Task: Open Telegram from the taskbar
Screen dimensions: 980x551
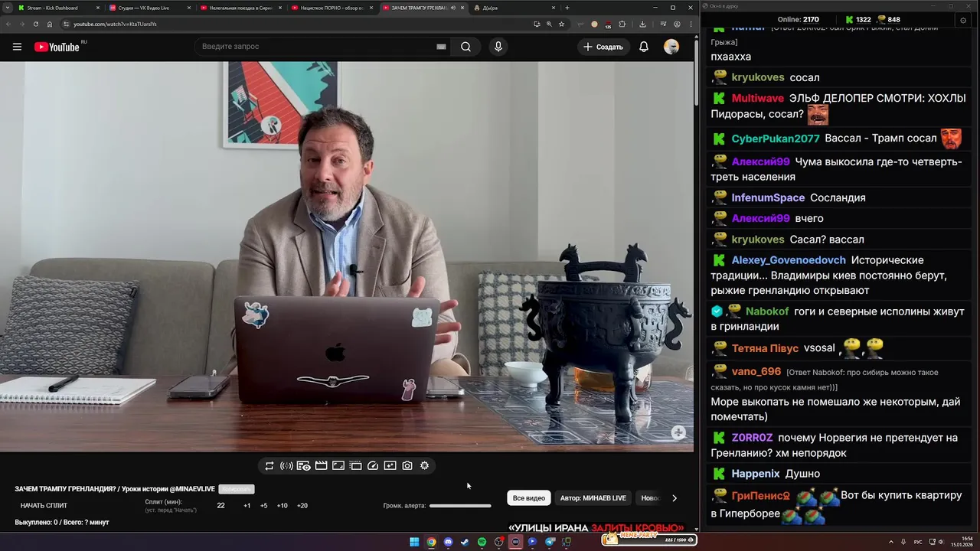Action: click(549, 542)
